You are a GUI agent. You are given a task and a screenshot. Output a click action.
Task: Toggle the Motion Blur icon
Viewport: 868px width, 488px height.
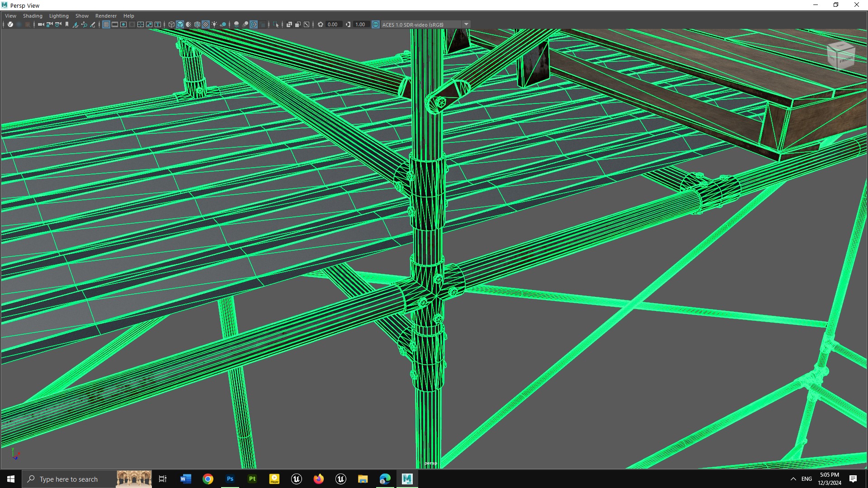(245, 24)
